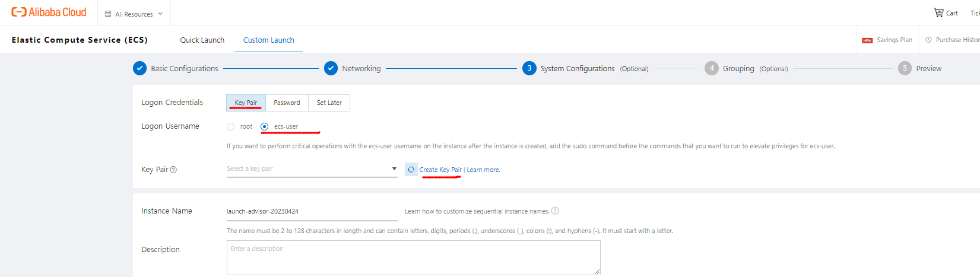Screen dimensions: 980x277
Task: Open the All Resources menu icon
Action: coord(108,14)
